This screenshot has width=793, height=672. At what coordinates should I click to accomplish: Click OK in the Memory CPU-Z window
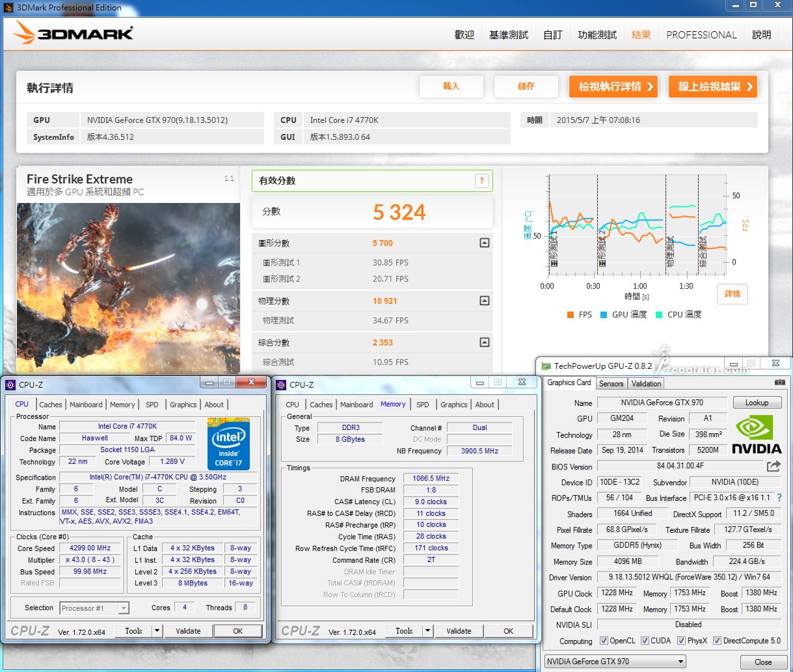pyautogui.click(x=508, y=630)
